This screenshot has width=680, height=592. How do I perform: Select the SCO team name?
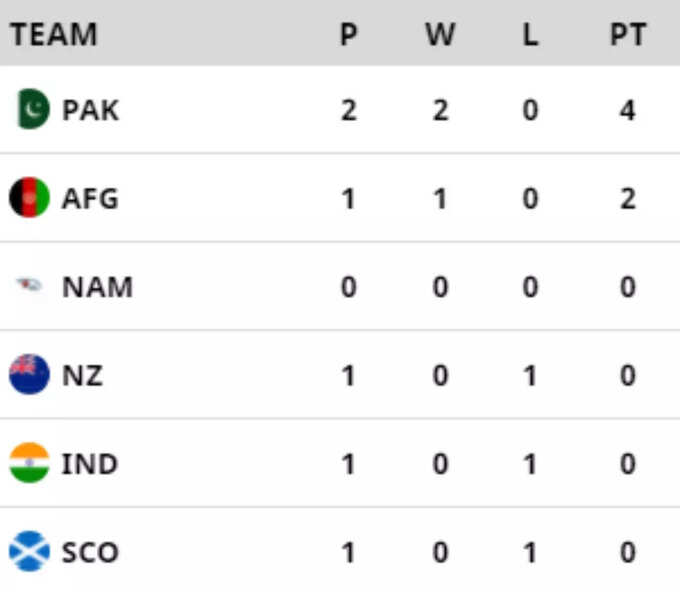pyautogui.click(x=90, y=553)
